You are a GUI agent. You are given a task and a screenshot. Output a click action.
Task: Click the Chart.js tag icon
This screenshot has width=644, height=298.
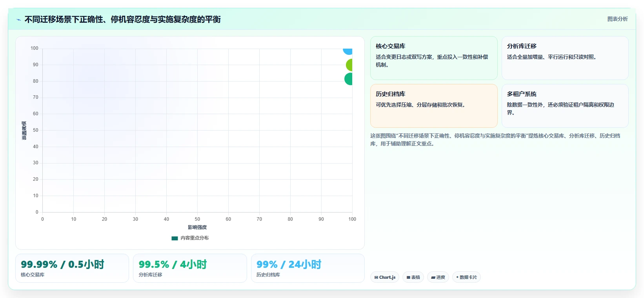click(x=376, y=277)
